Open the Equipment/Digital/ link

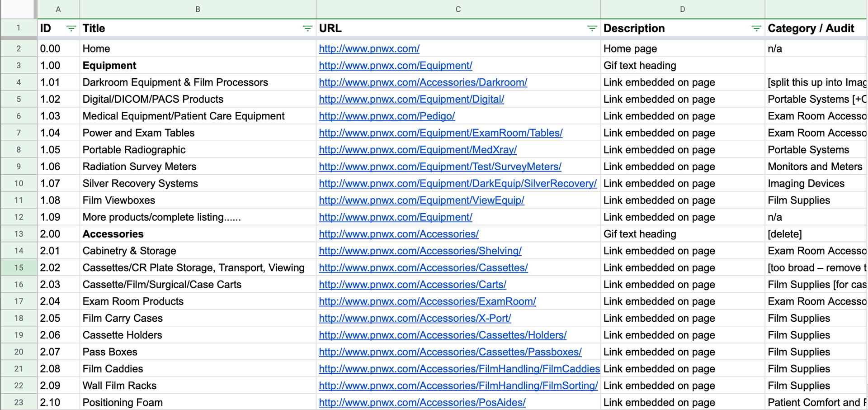click(x=411, y=99)
